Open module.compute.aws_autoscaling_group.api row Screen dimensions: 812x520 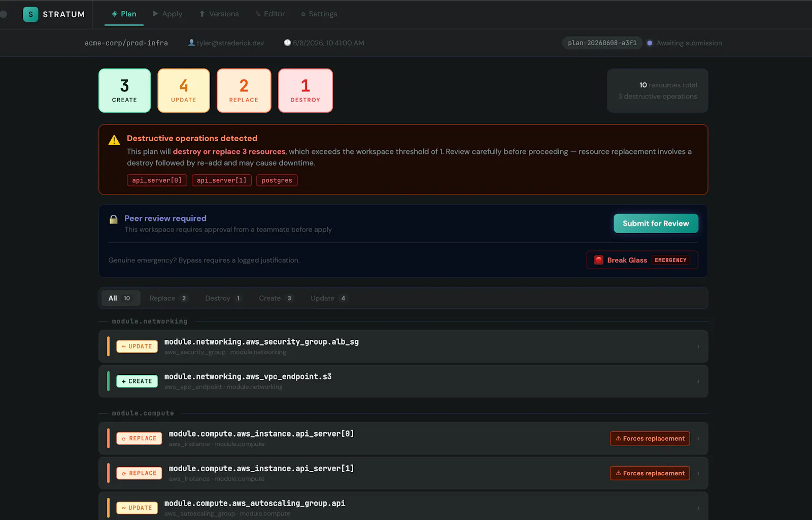[403, 506]
